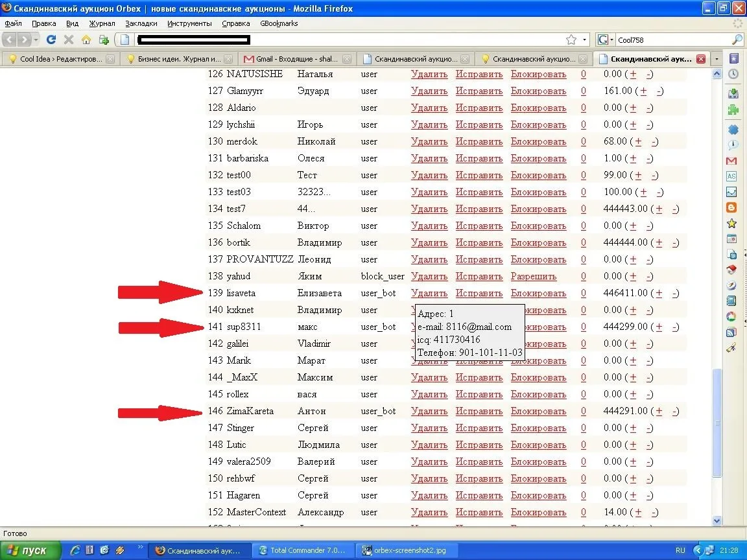Open the Файл menu
This screenshot has height=560, width=747.
pyautogui.click(x=14, y=23)
